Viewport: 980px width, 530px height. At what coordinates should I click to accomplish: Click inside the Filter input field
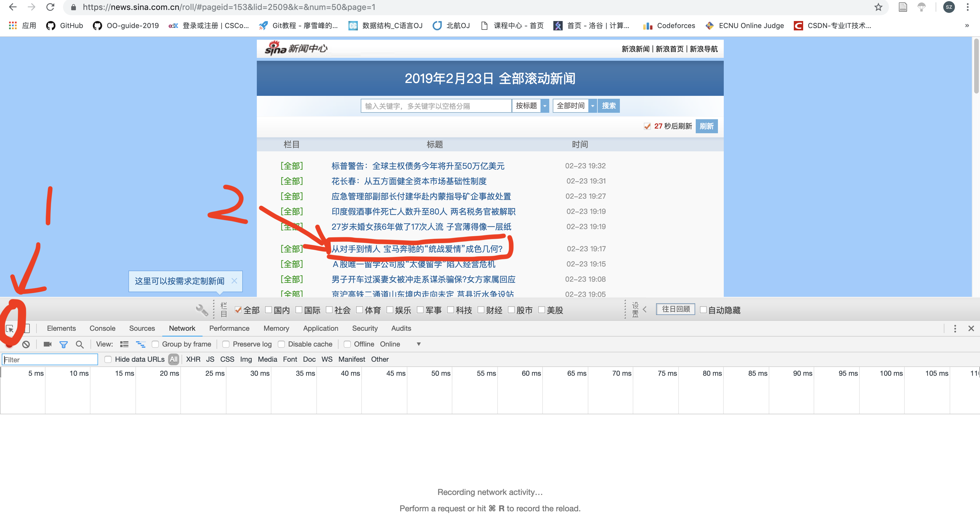(49, 359)
